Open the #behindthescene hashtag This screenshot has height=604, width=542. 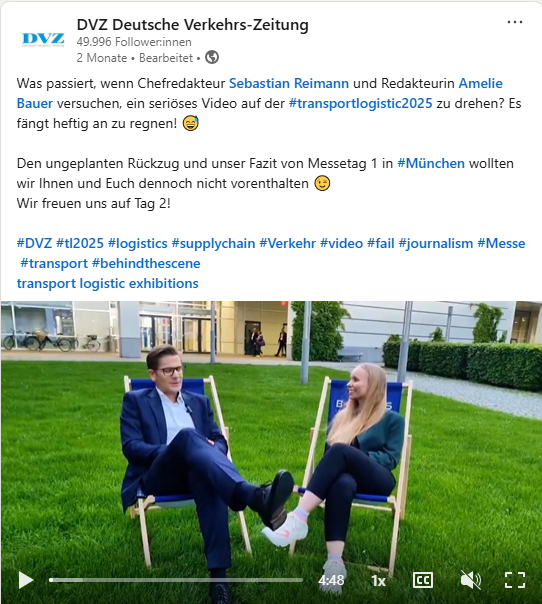(146, 263)
